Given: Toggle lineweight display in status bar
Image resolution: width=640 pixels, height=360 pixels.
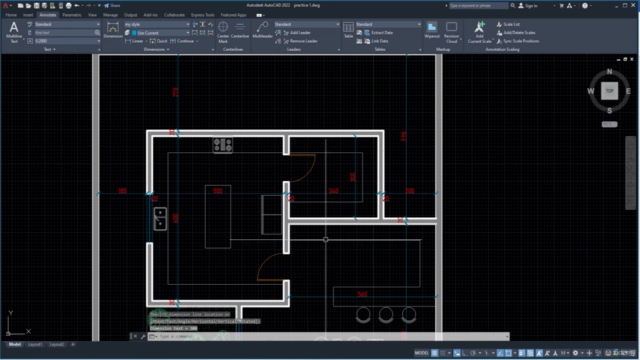Looking at the screenshot, I should tap(521, 353).
